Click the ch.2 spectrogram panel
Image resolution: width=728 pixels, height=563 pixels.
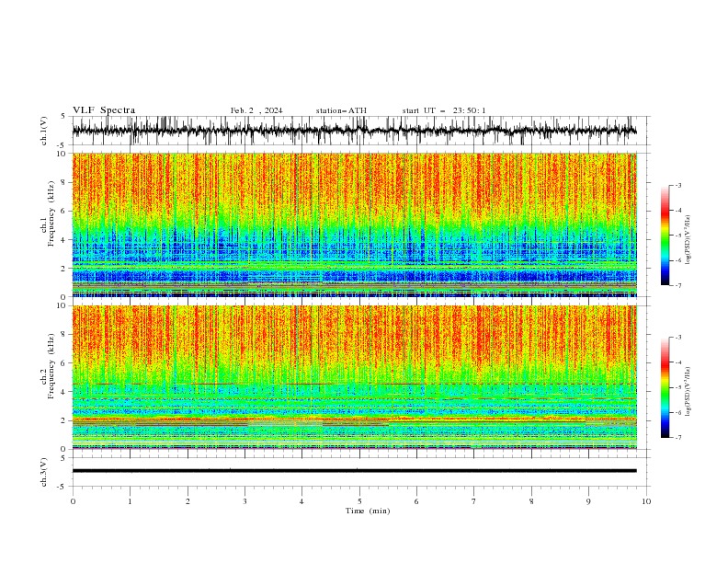(x=355, y=377)
